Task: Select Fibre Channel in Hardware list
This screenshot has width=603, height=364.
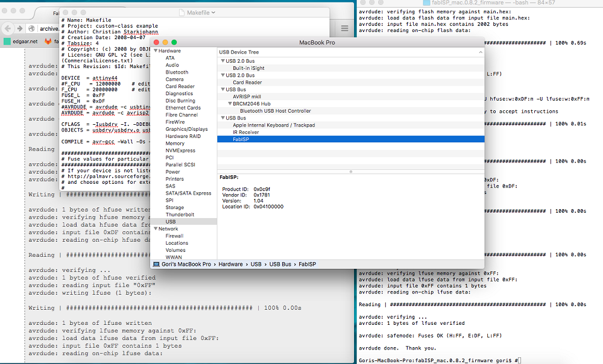Action: click(182, 115)
